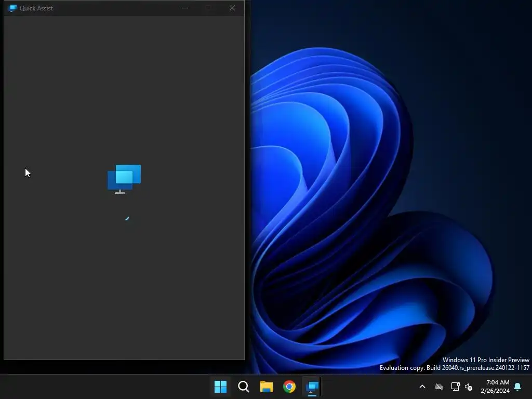
Task: Open network status tray icon
Action: (455, 387)
